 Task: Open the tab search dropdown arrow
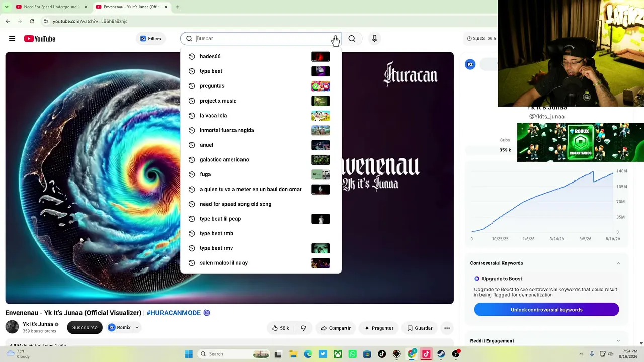6,7
